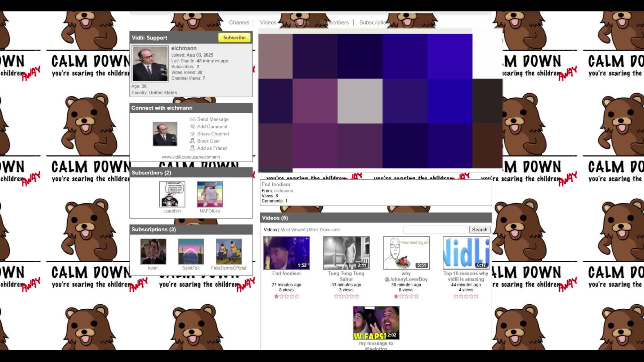The height and width of the screenshot is (362, 644).
Task: Open the Top 10 reasons vidlii thumbnail
Action: point(466,253)
